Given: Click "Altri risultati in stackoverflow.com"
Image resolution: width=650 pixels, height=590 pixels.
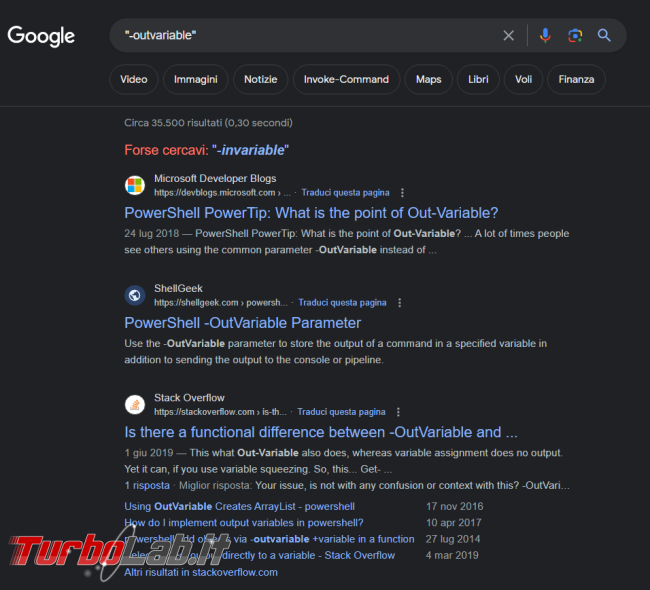Looking at the screenshot, I should click(x=201, y=573).
